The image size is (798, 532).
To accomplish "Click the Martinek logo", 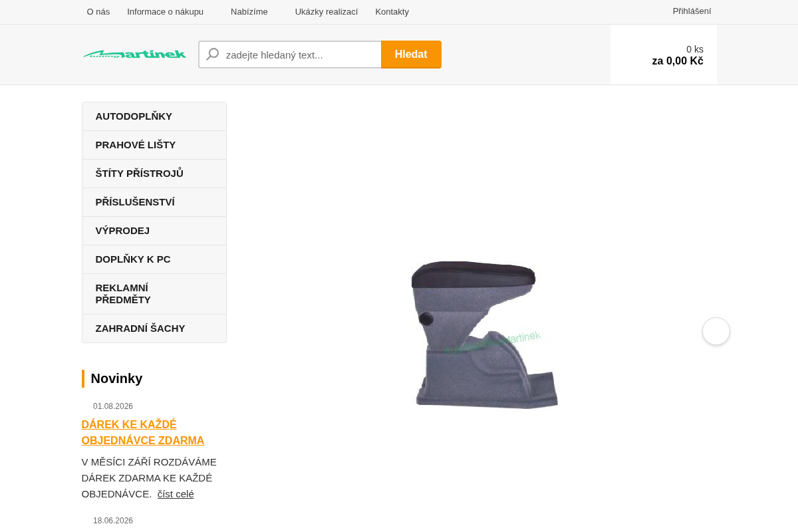I will click(134, 54).
